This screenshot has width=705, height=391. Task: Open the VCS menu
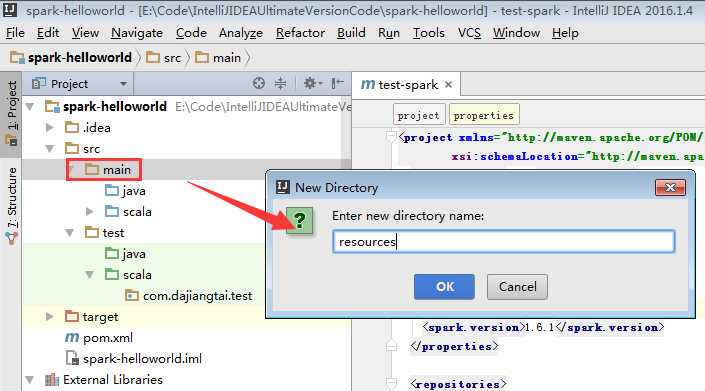469,33
